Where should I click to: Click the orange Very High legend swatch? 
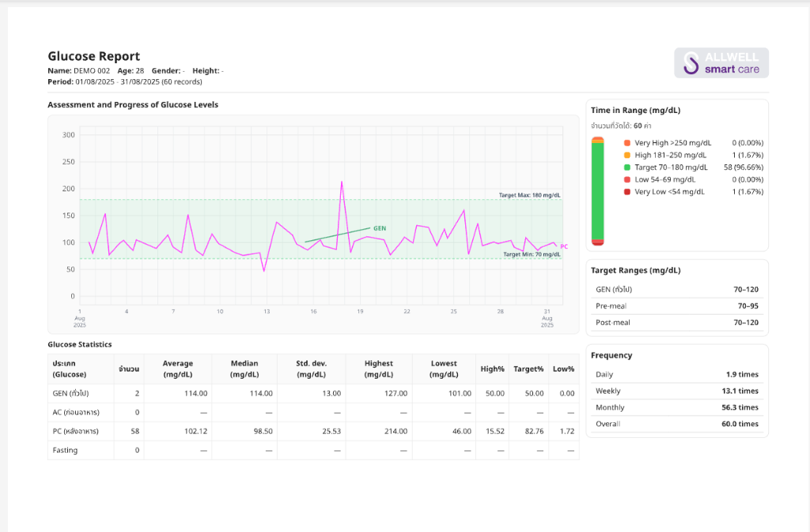627,143
